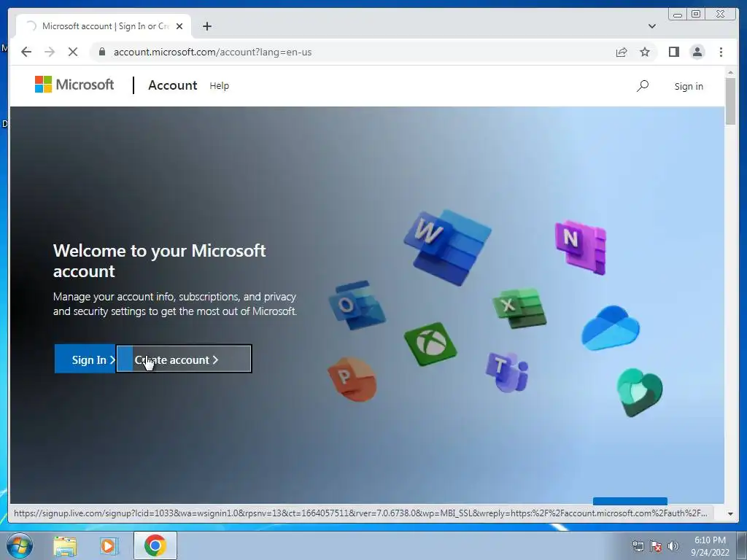Open the network tray icon
Viewport: 747px width, 560px height.
point(638,546)
